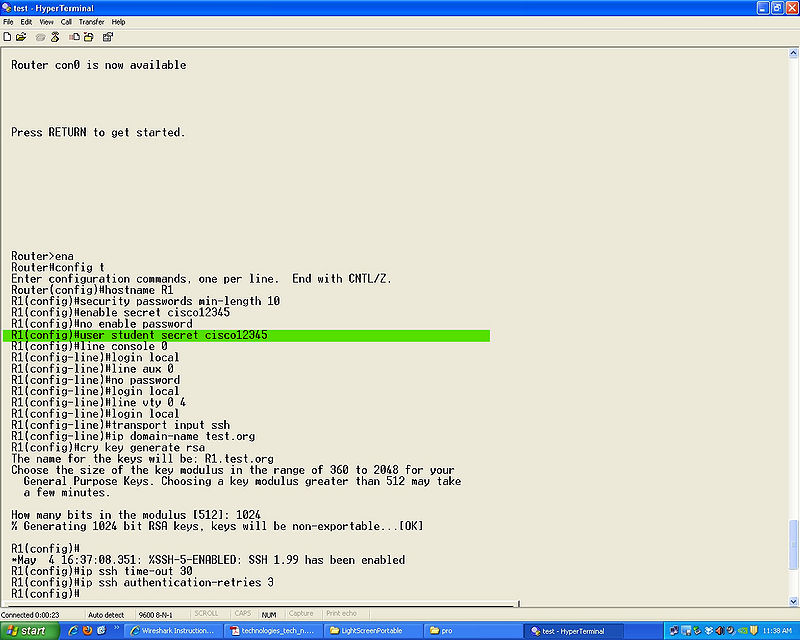Click the 'Connected 0:00:23' status text

click(x=30, y=615)
